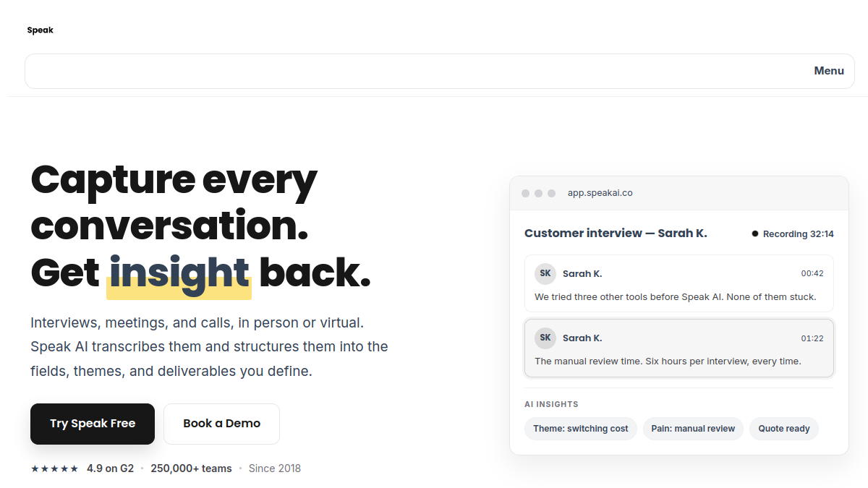Select the Quote ready tag
This screenshot has height=488, width=868.
click(784, 429)
